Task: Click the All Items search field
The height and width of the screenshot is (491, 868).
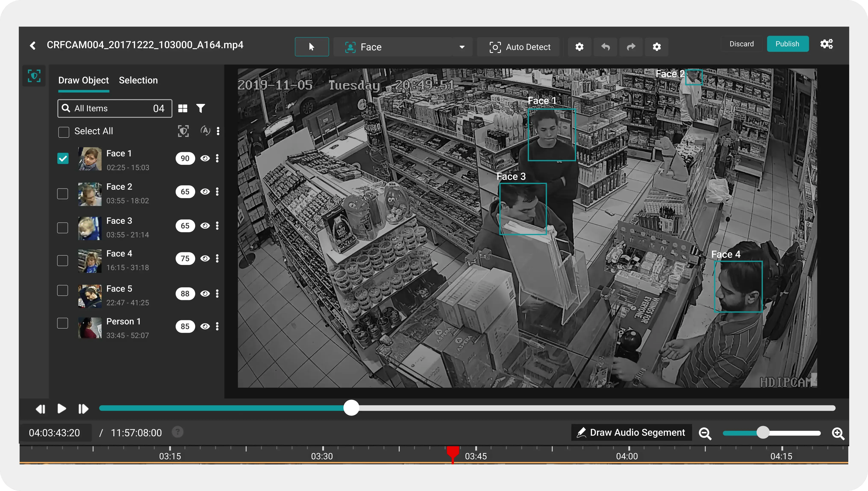Action: coord(115,108)
